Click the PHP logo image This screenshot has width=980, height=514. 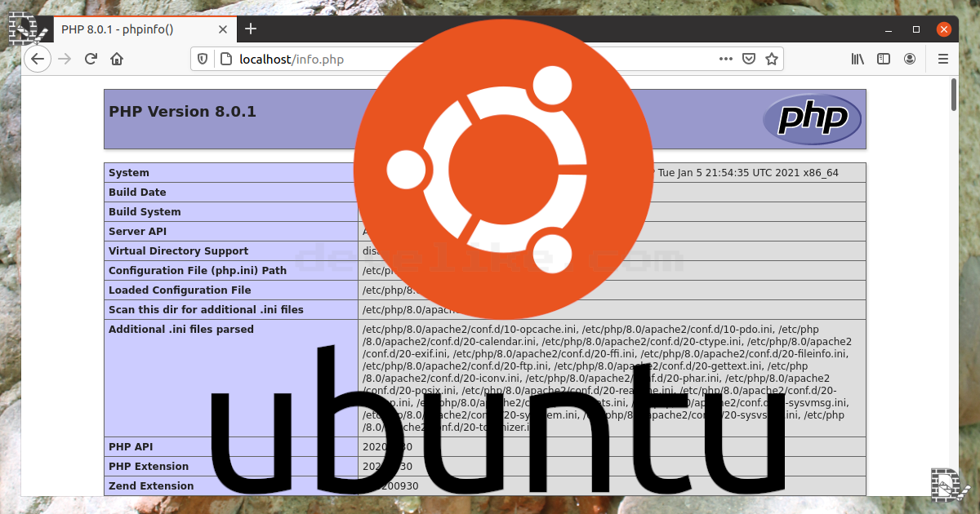pyautogui.click(x=812, y=119)
